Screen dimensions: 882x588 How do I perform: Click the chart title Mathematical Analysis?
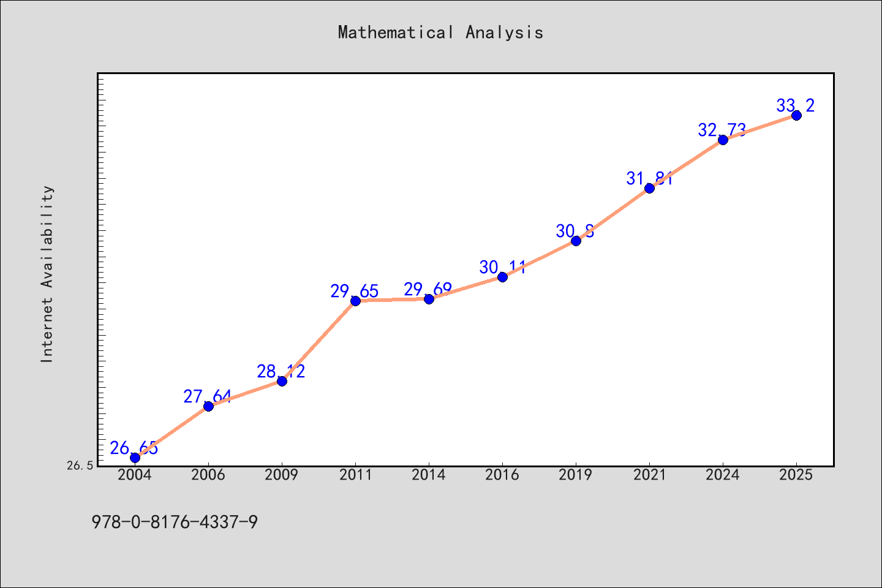[x=440, y=32]
